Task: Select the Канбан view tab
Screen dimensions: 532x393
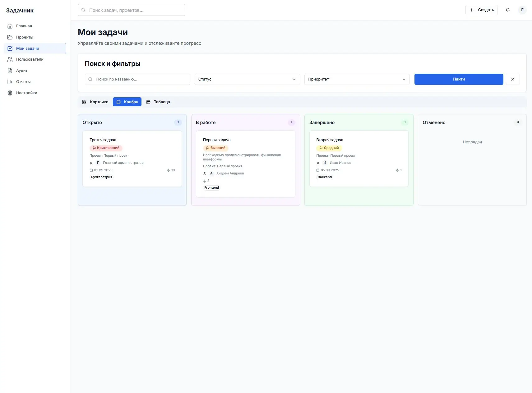Action: coord(127,102)
